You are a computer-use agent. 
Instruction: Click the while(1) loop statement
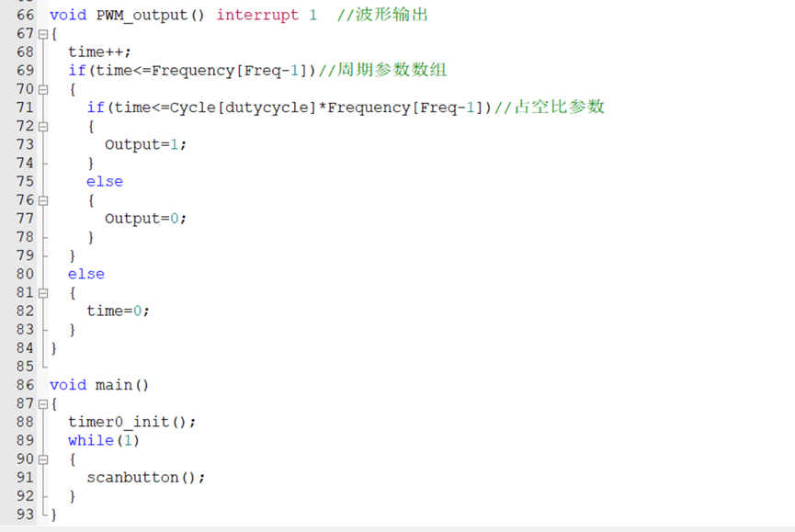(104, 441)
